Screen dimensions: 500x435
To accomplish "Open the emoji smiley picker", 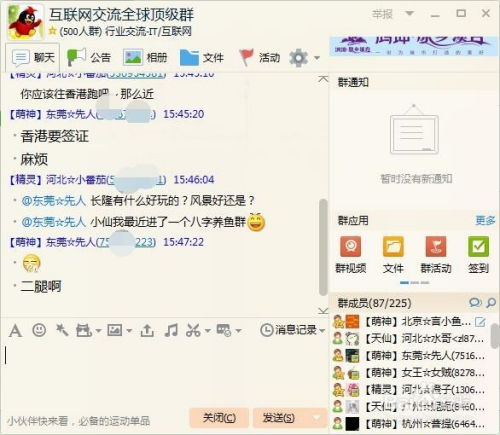I will [39, 330].
